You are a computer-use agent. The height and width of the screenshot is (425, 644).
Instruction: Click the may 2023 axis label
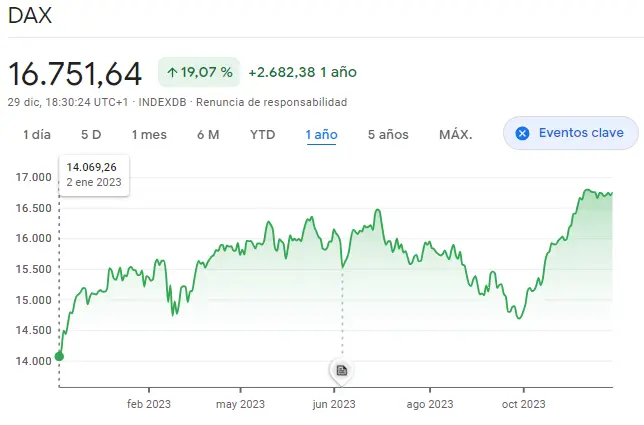point(240,404)
